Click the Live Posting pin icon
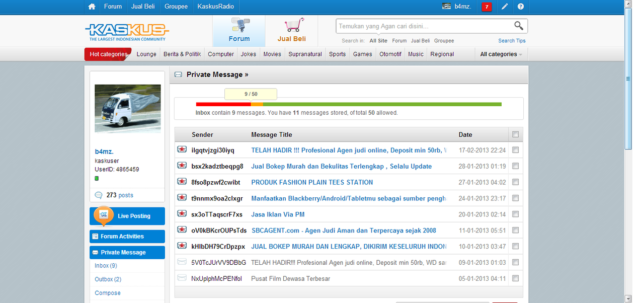 (x=104, y=216)
